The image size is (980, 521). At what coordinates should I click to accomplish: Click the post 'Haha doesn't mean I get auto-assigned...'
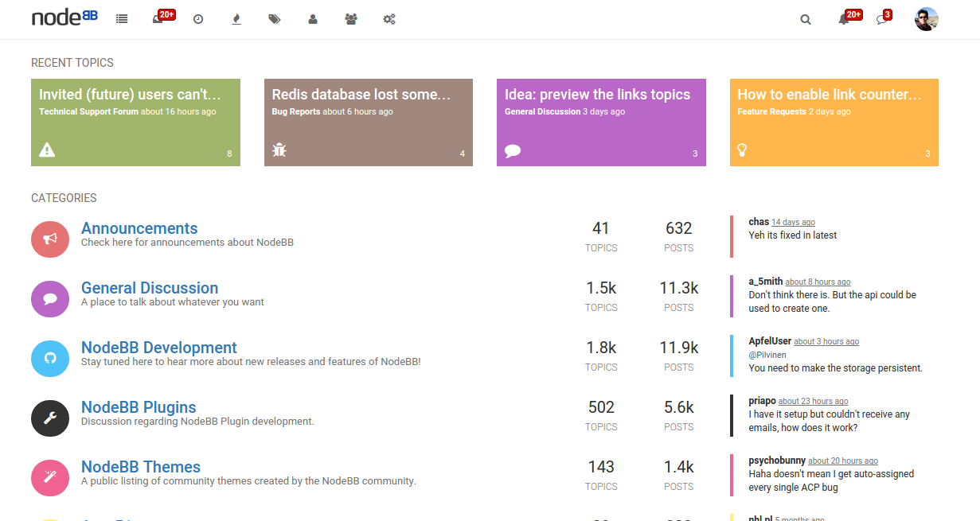click(832, 480)
